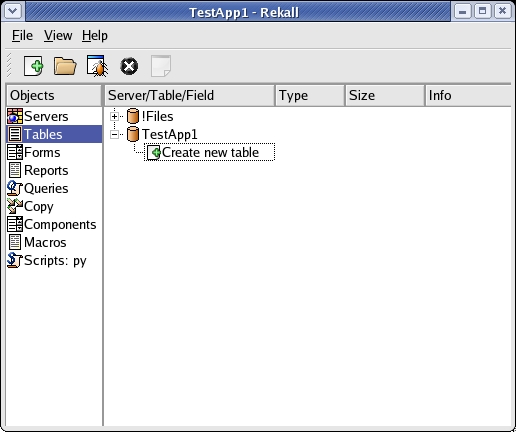This screenshot has width=516, height=432.
Task: Click the Type column header
Action: (310, 95)
